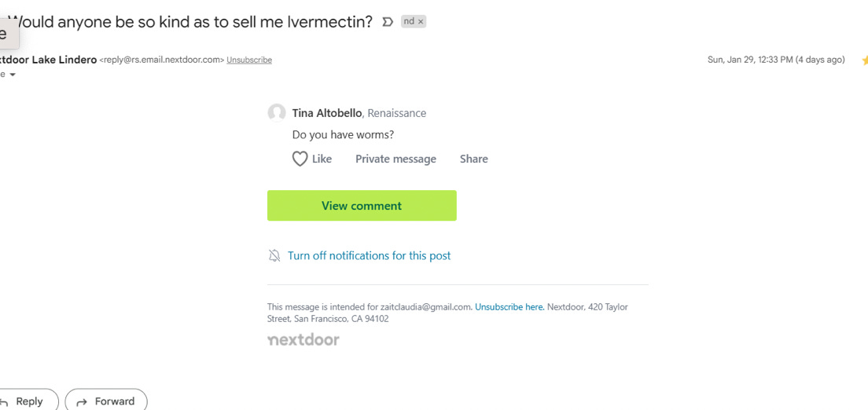Click the Forward button
This screenshot has height=410, width=868.
[x=106, y=401]
